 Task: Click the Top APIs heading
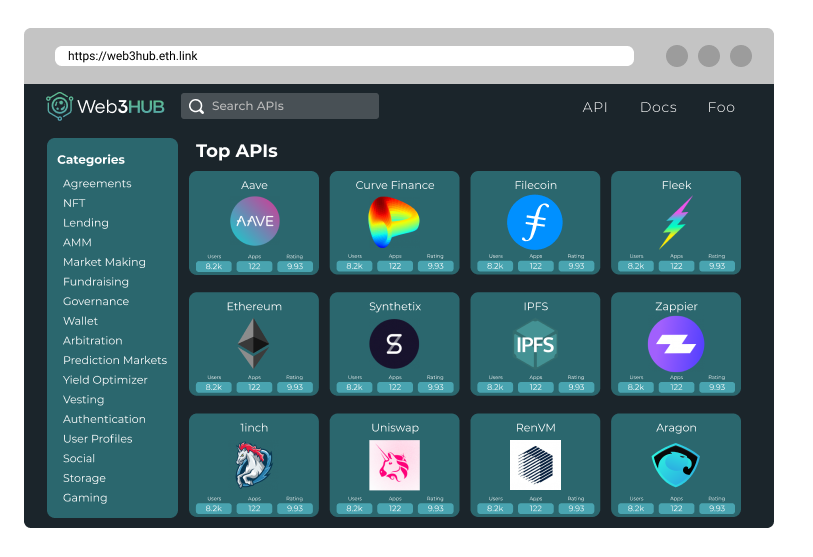pyautogui.click(x=236, y=151)
